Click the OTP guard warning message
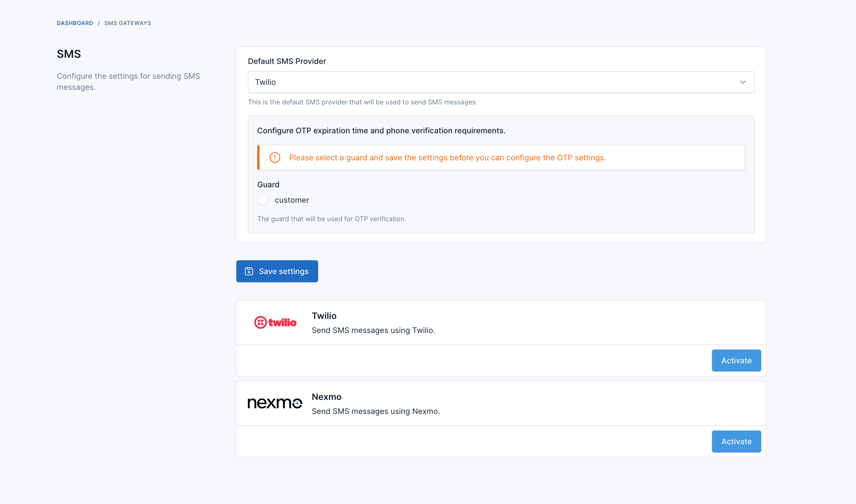 click(447, 158)
